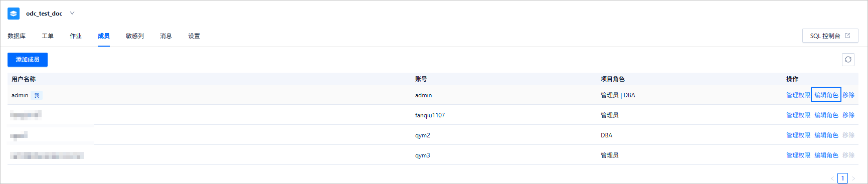Select page 1 in pagination
This screenshot has height=184, width=868.
[843, 178]
